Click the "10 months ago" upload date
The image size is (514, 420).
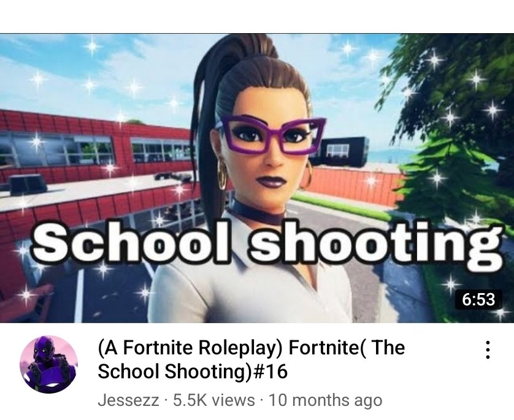click(325, 400)
